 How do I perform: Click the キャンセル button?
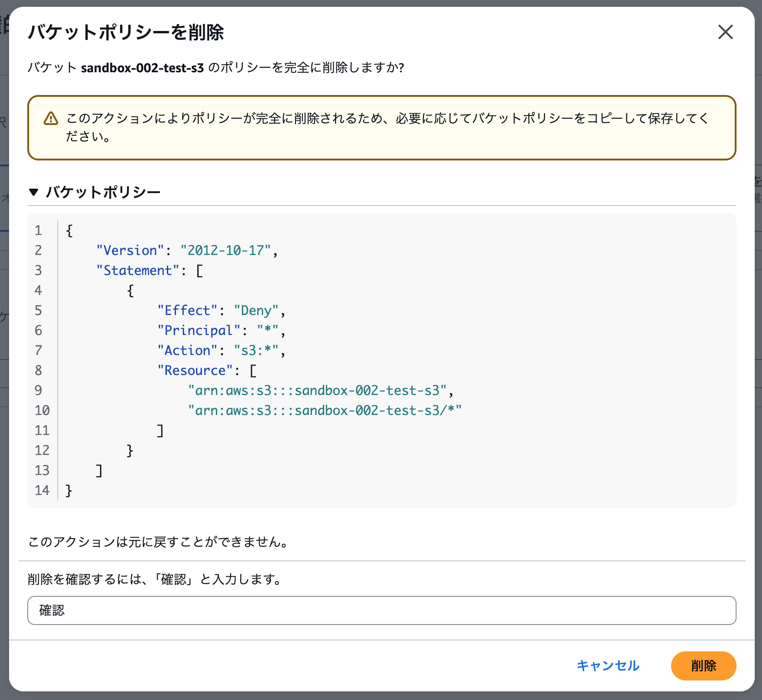(x=608, y=666)
